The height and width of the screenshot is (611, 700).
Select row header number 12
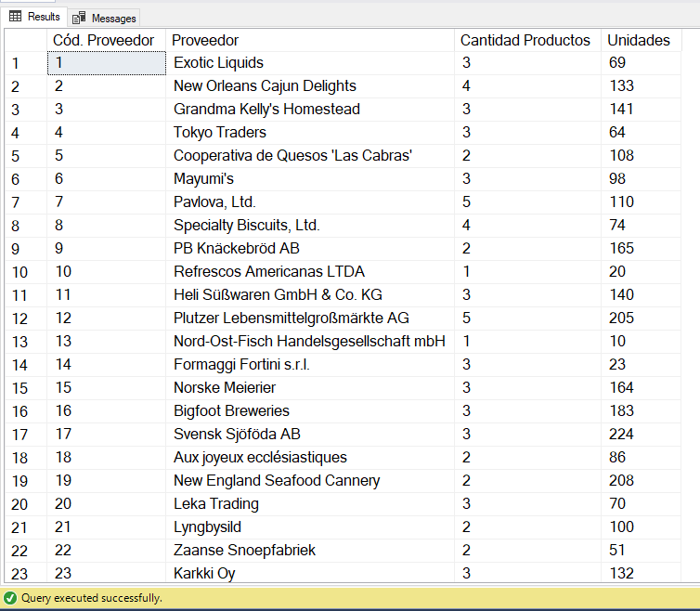[x=26, y=318]
